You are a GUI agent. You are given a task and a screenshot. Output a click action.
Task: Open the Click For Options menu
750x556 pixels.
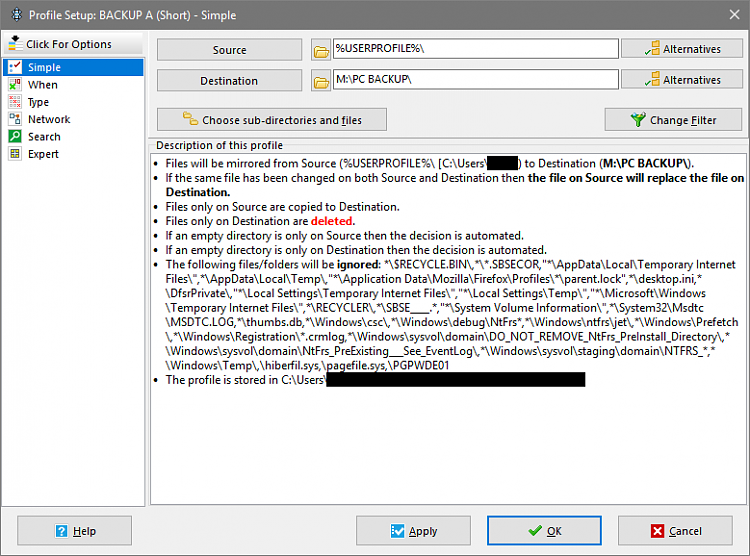73,44
